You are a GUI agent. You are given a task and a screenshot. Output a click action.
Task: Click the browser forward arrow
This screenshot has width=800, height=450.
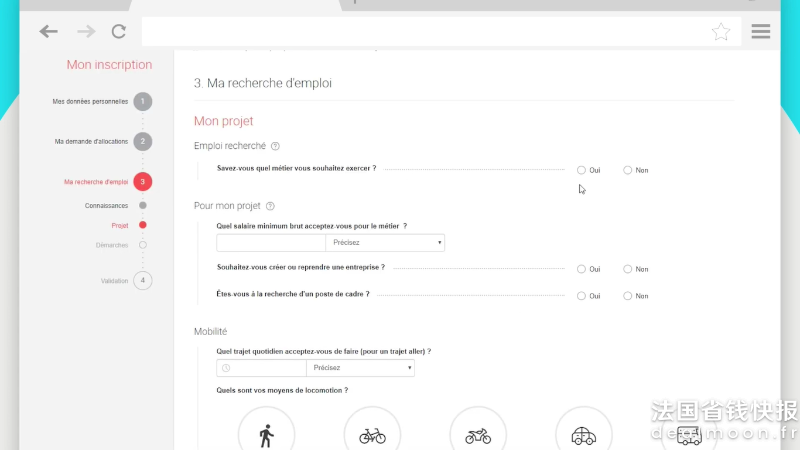click(86, 32)
